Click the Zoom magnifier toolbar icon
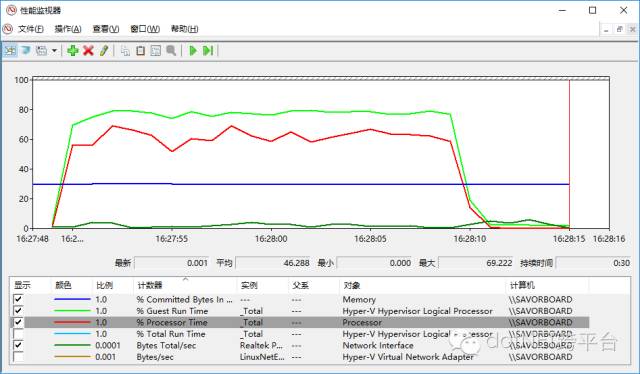The height and width of the screenshot is (374, 640). click(x=171, y=51)
